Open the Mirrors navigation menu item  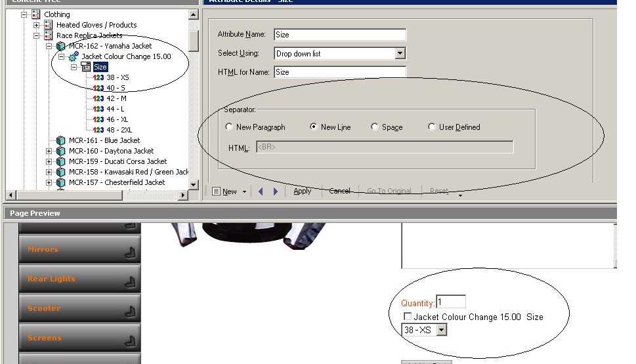point(79,249)
